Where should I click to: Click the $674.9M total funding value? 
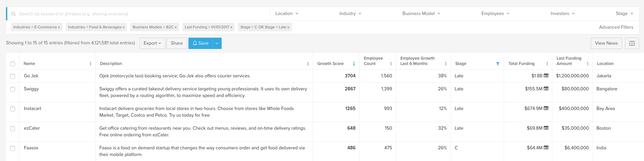(x=533, y=109)
